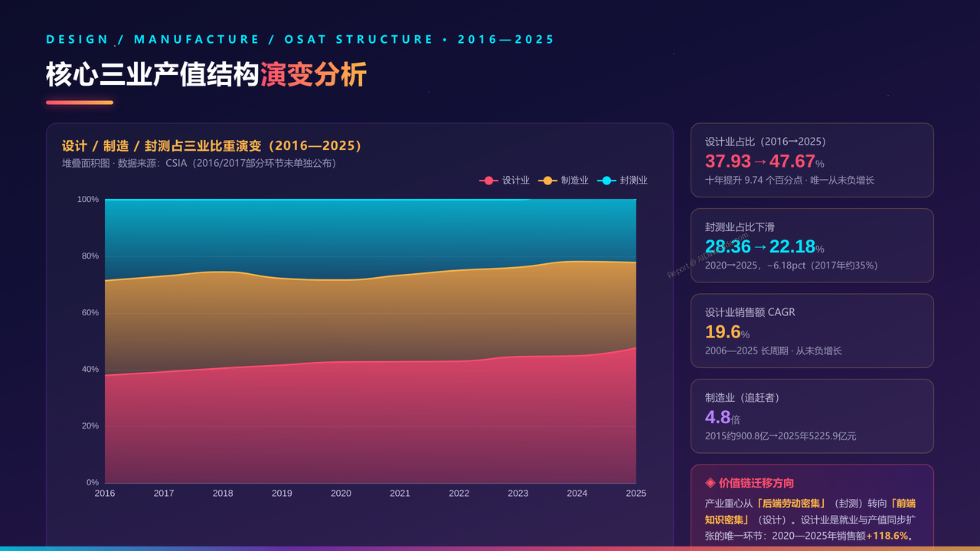
Task: Toggle the 封测业 legend series
Action: tap(622, 181)
